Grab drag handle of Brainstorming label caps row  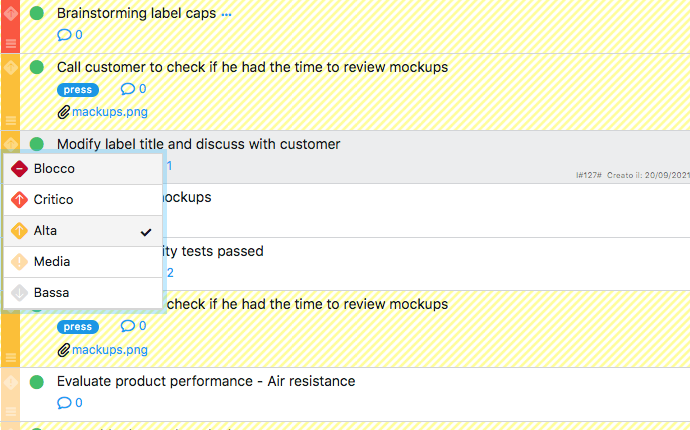(x=10, y=42)
